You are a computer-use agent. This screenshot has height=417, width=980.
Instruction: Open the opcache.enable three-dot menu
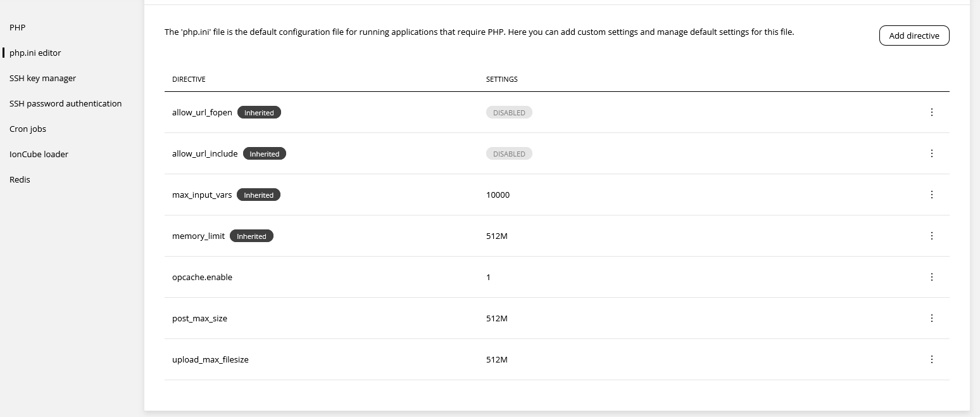point(931,277)
